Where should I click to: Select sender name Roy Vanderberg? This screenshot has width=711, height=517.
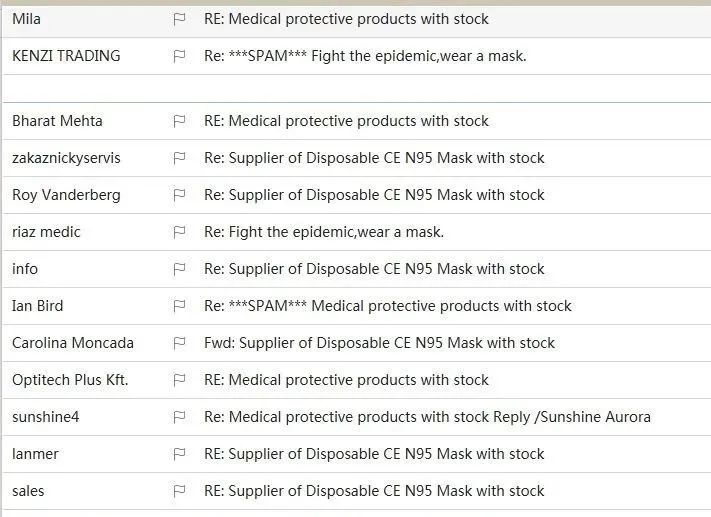pyautogui.click(x=66, y=195)
